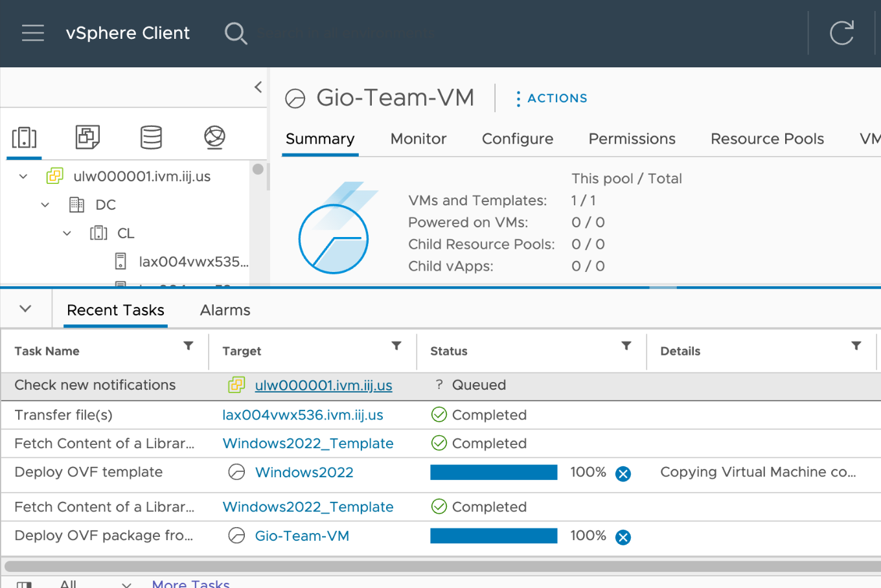Viewport: 881px width, 588px height.
Task: Click the large resource pool summary graphic
Action: pyautogui.click(x=337, y=228)
